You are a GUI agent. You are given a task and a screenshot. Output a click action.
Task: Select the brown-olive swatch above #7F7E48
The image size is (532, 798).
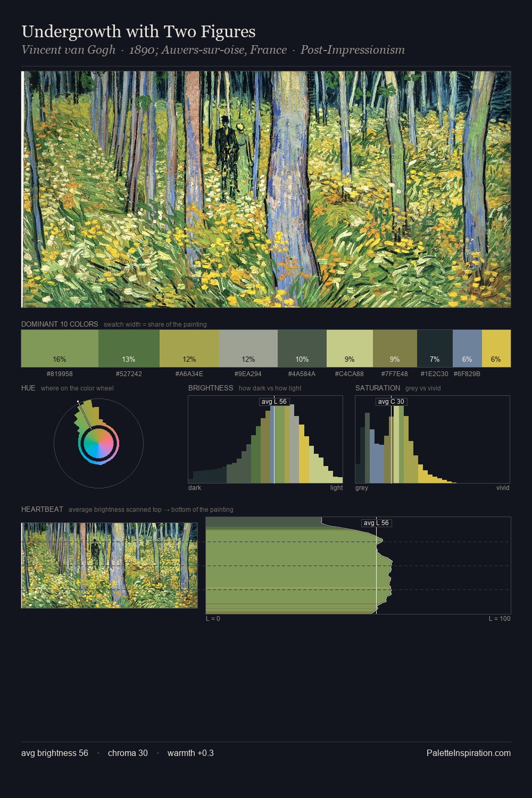395,348
